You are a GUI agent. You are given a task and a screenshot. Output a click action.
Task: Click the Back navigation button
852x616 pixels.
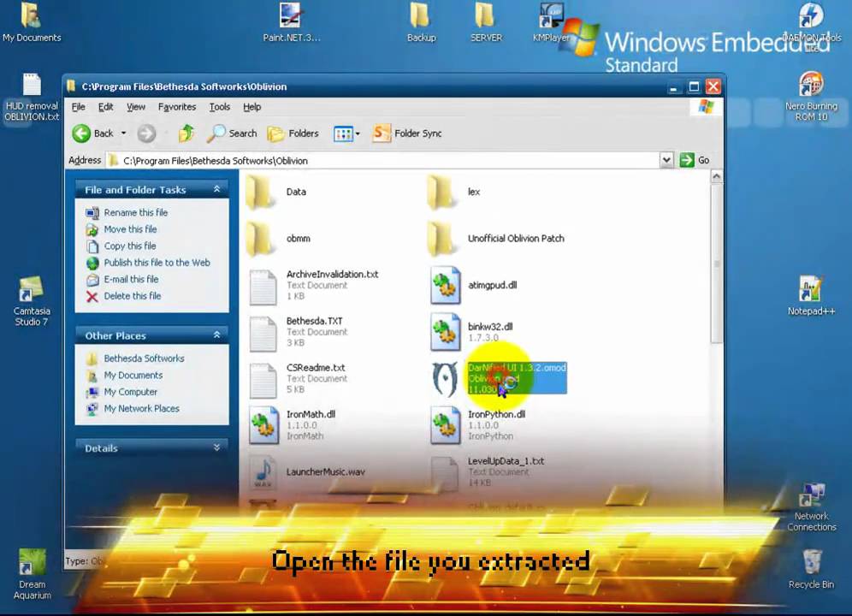point(93,133)
